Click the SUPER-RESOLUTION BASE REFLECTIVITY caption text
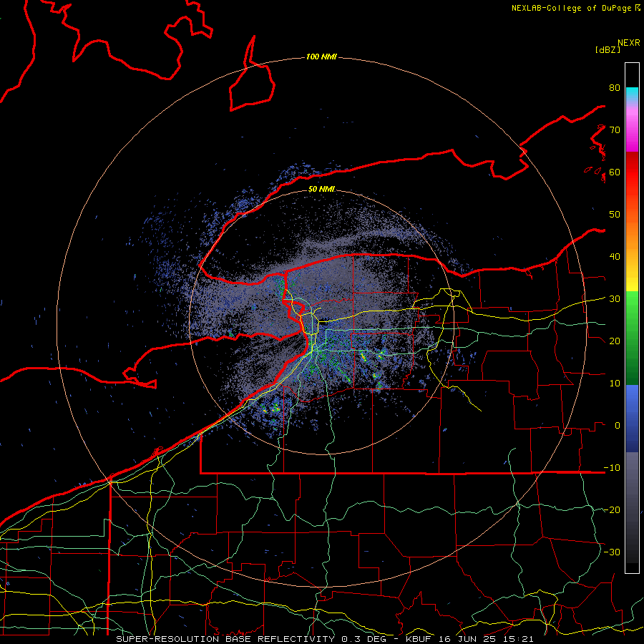The image size is (644, 644). pos(225,639)
